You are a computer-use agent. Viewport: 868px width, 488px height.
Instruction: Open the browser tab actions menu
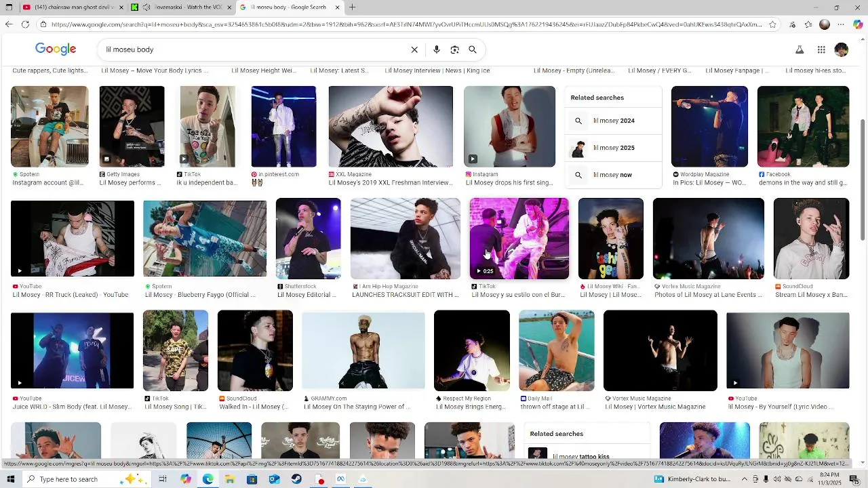coord(8,7)
